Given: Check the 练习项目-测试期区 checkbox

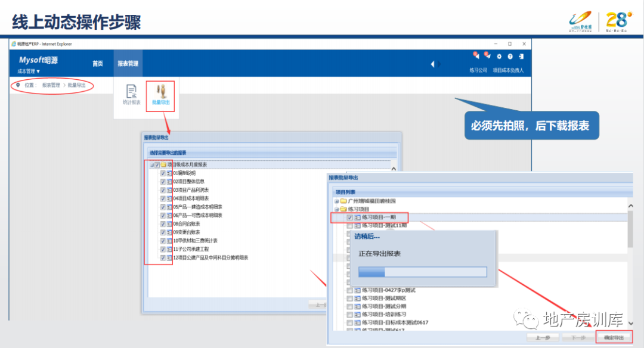Looking at the screenshot, I should point(350,299).
